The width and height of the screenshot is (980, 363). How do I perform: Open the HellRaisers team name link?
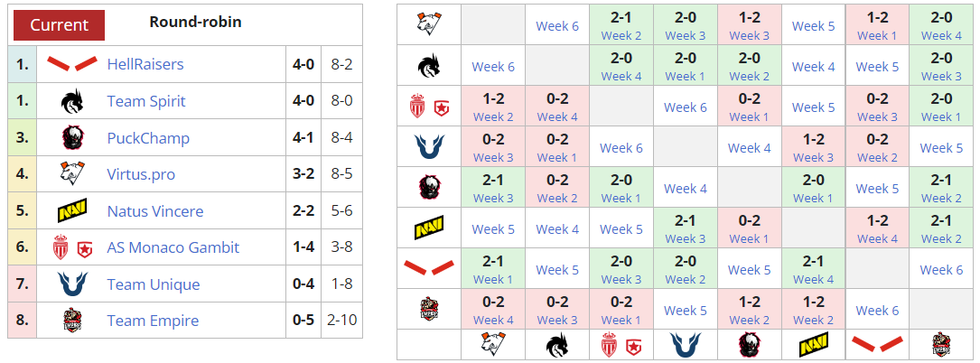(x=145, y=64)
